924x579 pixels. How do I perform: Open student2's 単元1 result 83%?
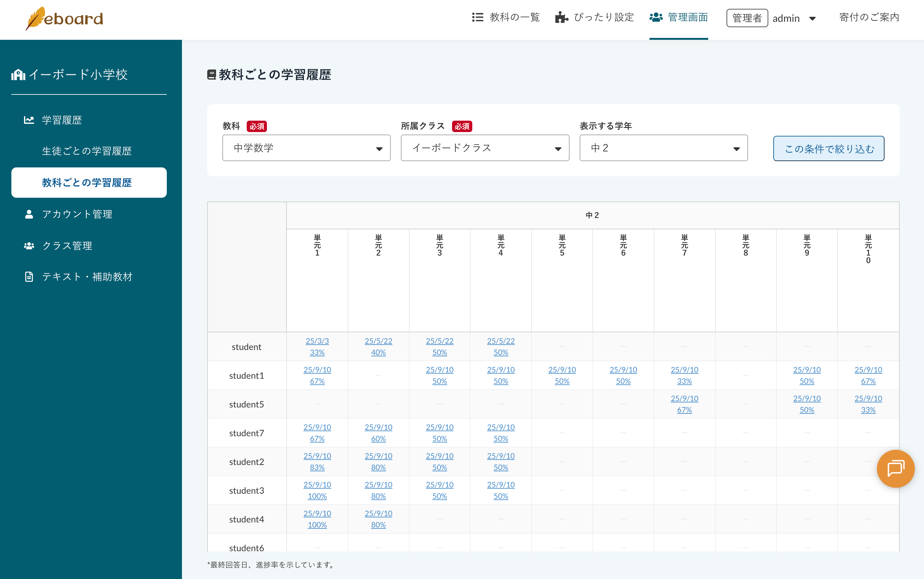click(x=317, y=461)
